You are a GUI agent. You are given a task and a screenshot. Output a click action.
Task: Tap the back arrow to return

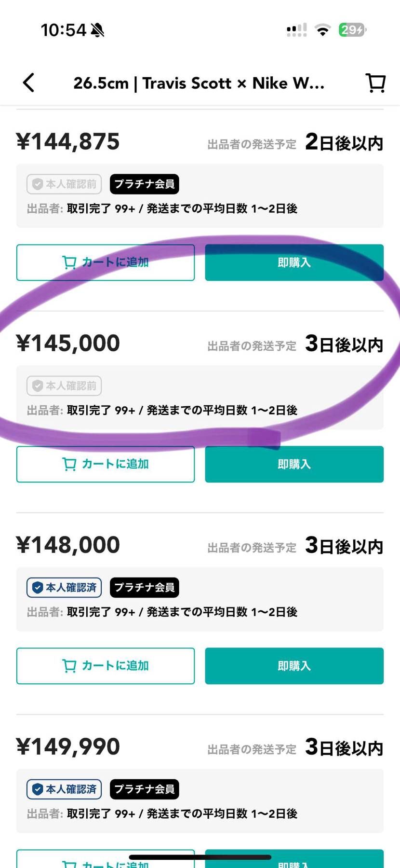coord(28,83)
